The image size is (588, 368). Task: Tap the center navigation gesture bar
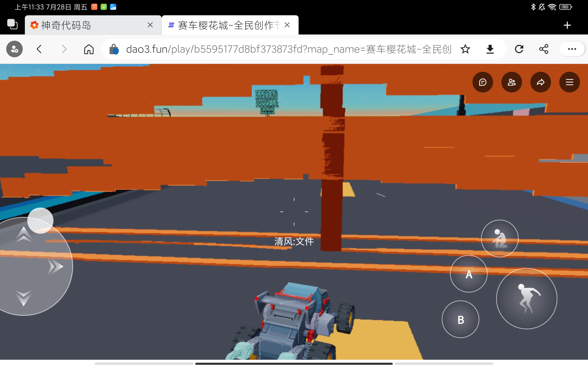pos(294,364)
